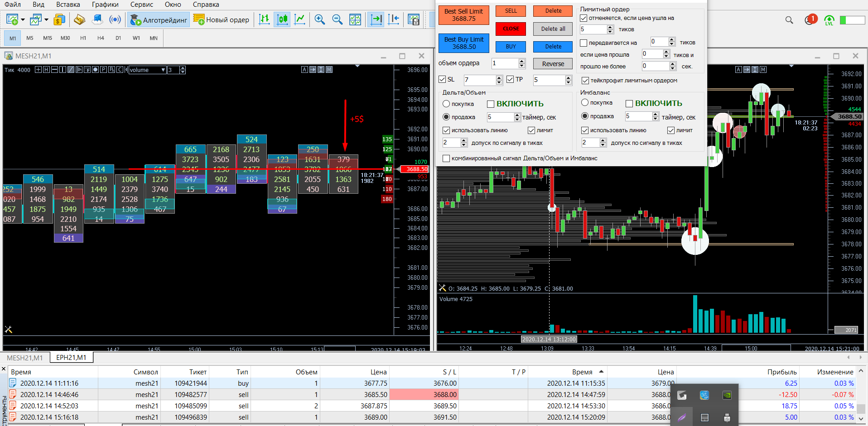Image resolution: width=868 pixels, height=426 pixels.
Task: Click the purple feather icon in tray popup
Action: click(x=682, y=417)
